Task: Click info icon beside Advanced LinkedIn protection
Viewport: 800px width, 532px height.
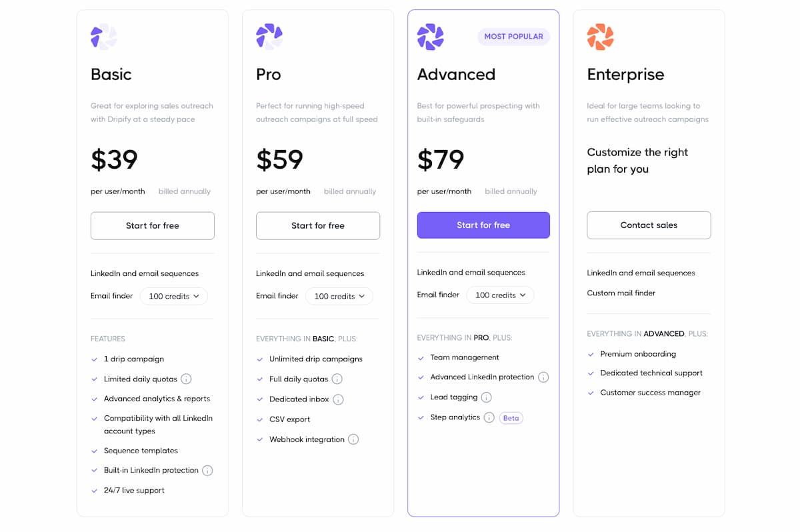Action: click(x=543, y=377)
